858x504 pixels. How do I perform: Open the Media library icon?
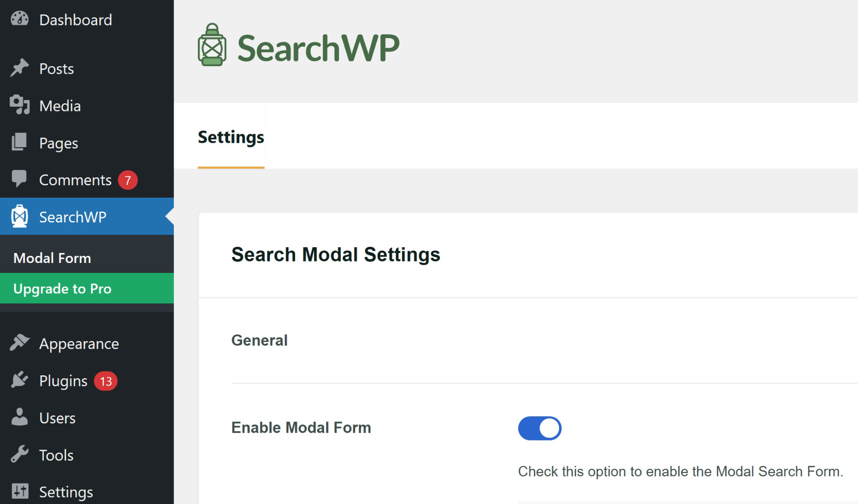tap(19, 105)
